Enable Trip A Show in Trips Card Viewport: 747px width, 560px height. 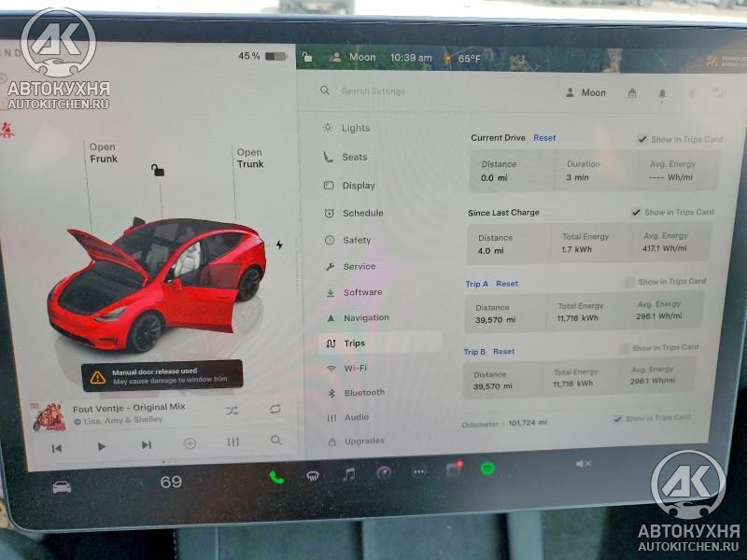click(629, 282)
